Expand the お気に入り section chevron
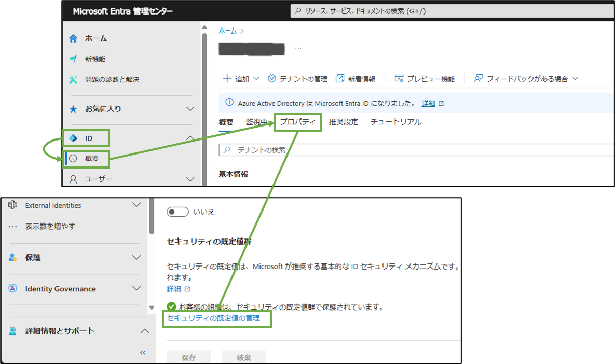Viewport: 615px width, 364px height. tap(190, 109)
